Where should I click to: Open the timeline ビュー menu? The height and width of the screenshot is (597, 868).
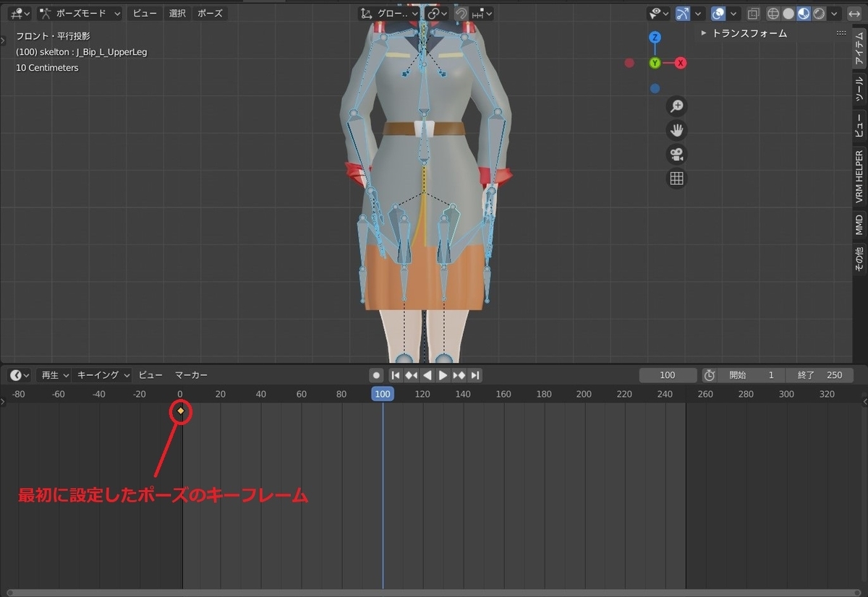click(150, 375)
